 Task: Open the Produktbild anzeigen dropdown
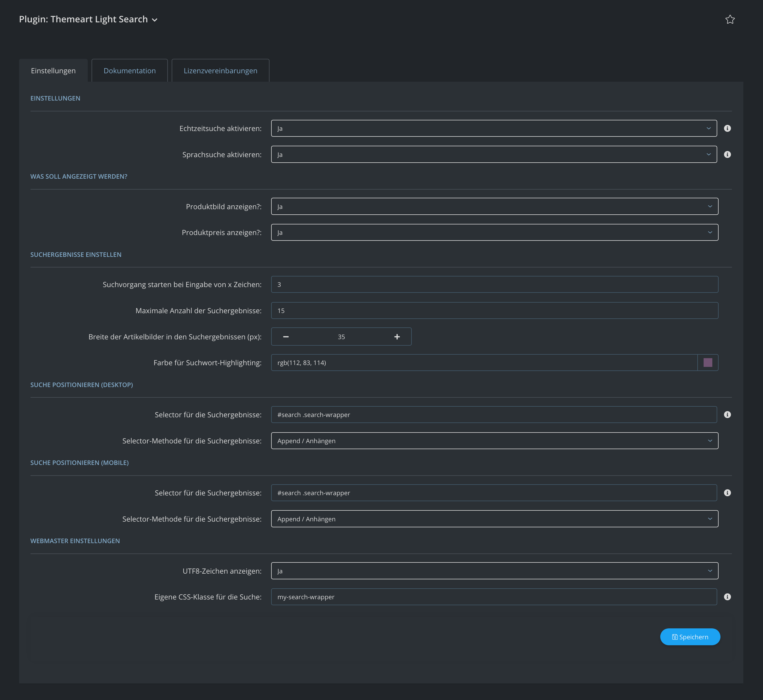(494, 206)
